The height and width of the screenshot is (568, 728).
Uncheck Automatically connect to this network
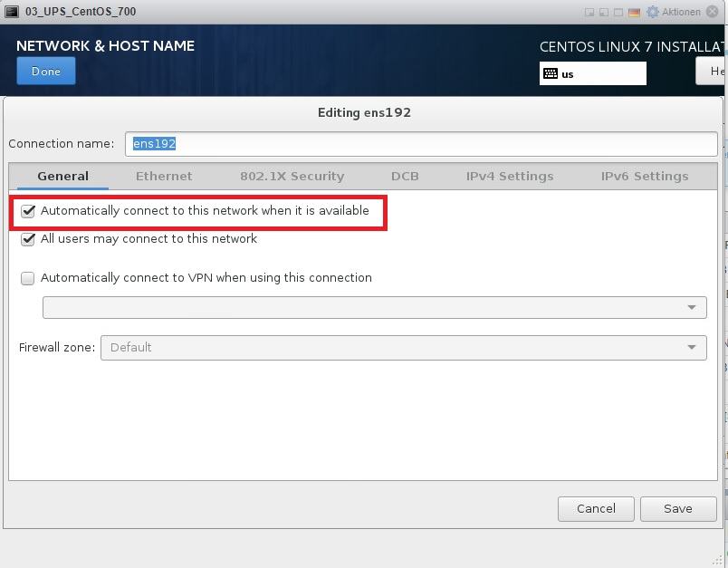pos(28,211)
